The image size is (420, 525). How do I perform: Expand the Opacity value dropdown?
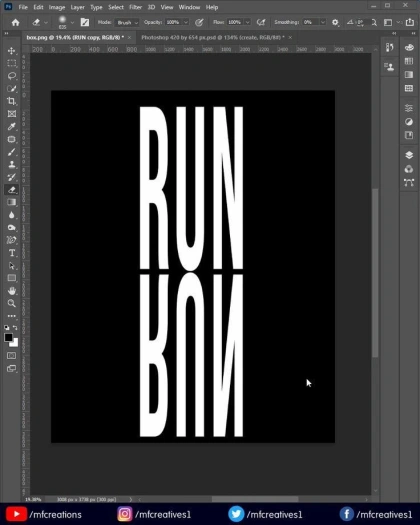186,22
